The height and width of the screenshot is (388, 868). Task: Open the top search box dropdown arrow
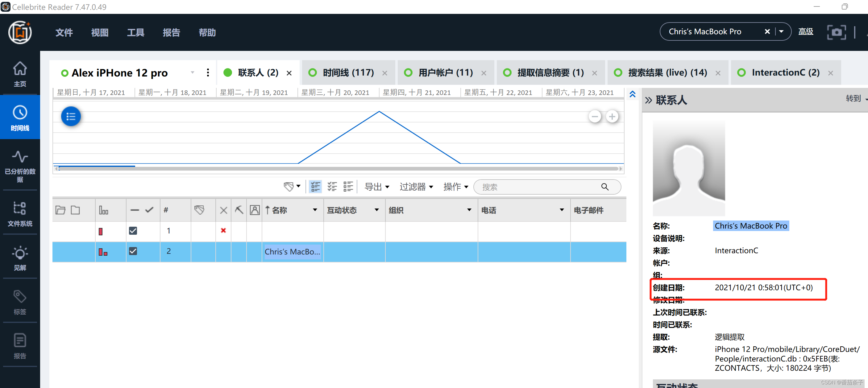(x=781, y=31)
